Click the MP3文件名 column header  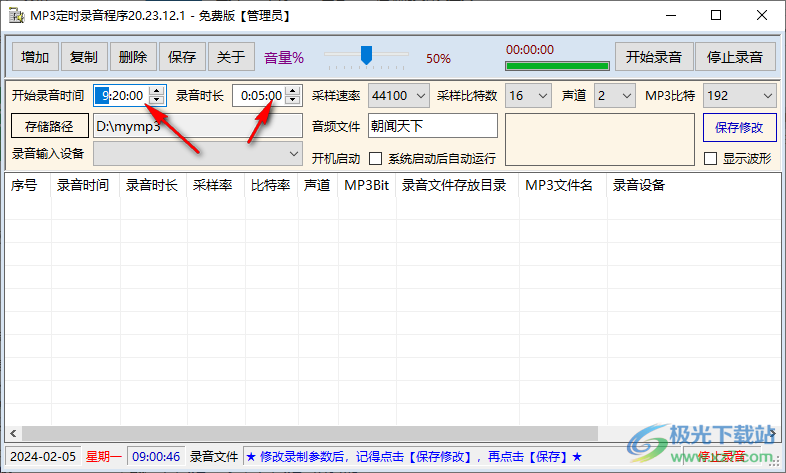click(563, 185)
